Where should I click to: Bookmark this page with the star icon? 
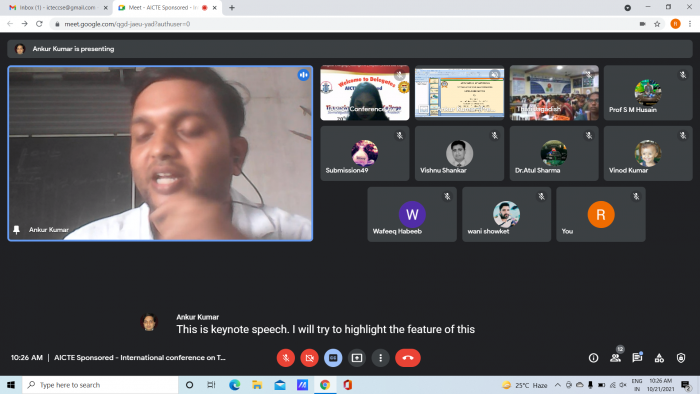pyautogui.click(x=657, y=24)
